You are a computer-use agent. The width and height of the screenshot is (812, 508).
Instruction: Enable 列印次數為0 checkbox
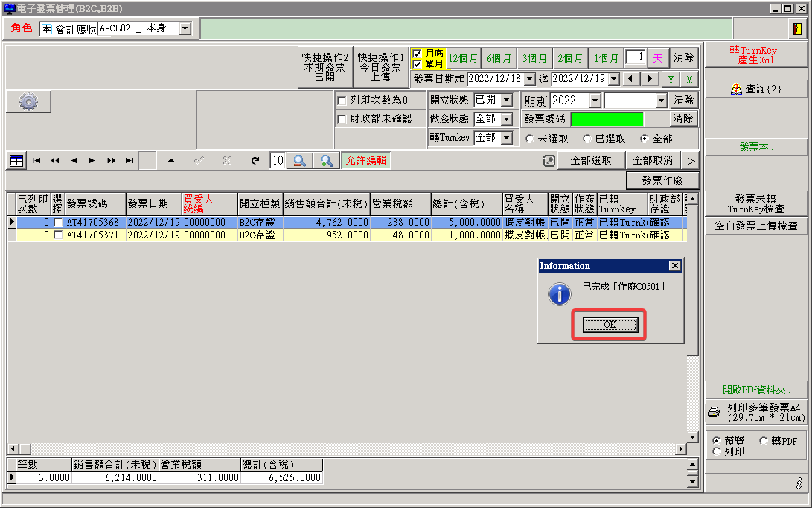pyautogui.click(x=342, y=101)
